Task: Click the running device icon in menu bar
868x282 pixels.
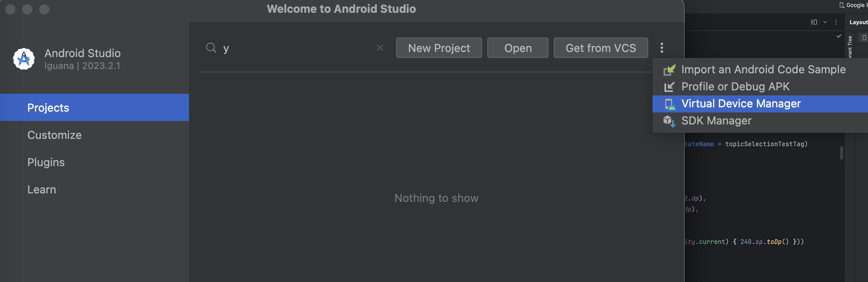Action: click(841, 5)
